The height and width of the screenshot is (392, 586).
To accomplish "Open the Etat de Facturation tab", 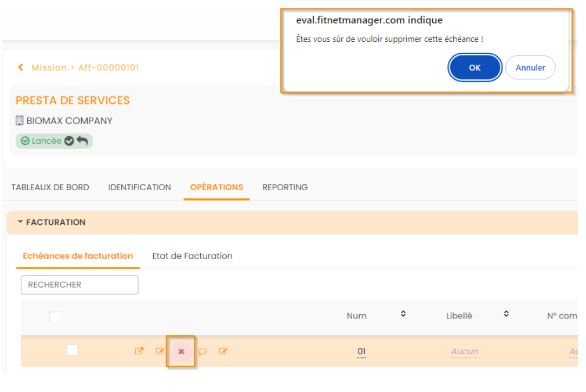I will [x=192, y=256].
